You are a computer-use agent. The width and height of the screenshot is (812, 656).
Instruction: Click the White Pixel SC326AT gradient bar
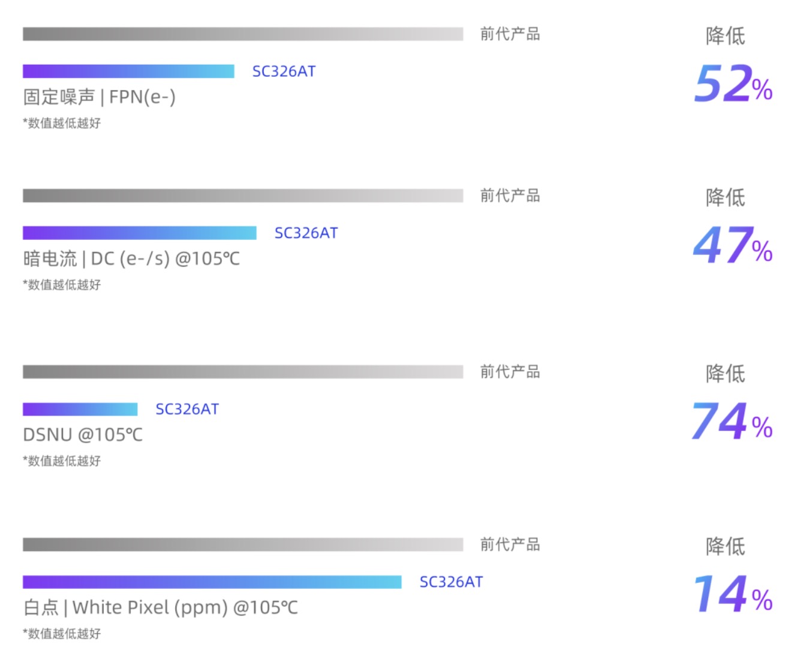pyautogui.click(x=212, y=582)
